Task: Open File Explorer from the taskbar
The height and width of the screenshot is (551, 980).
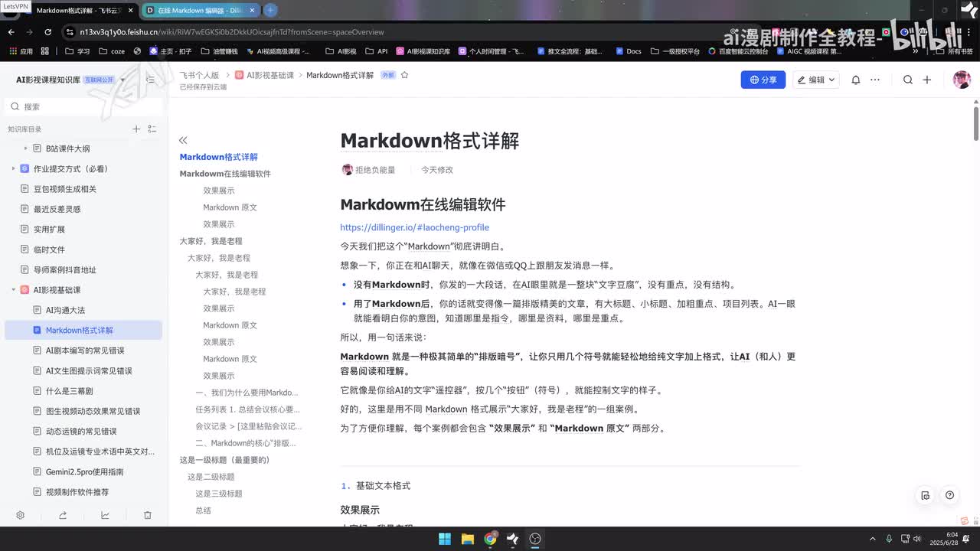Action: 468,539
